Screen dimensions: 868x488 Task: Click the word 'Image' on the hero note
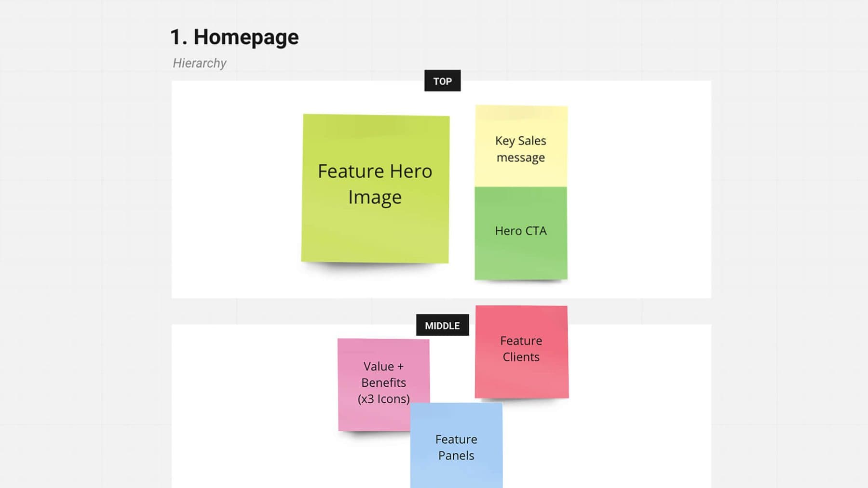[375, 198]
